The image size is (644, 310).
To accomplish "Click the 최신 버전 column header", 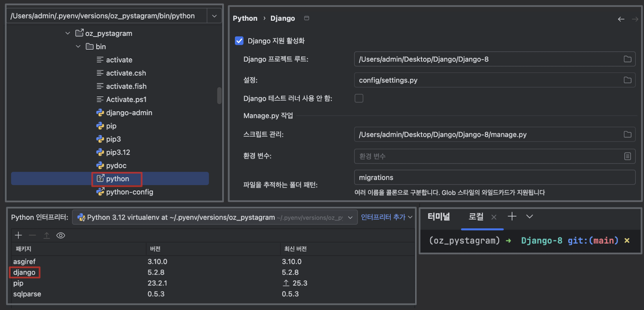I will pyautogui.click(x=347, y=249).
